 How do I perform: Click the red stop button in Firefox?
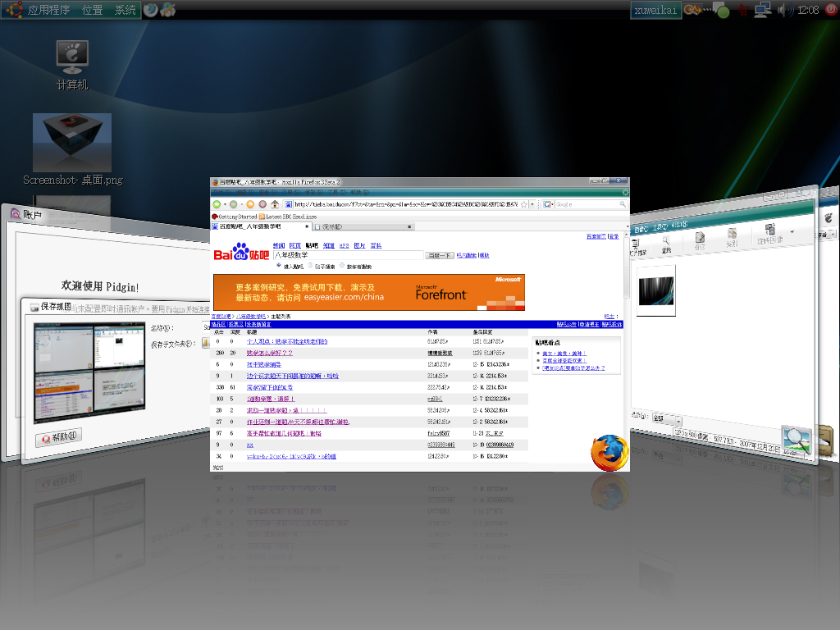[x=262, y=204]
